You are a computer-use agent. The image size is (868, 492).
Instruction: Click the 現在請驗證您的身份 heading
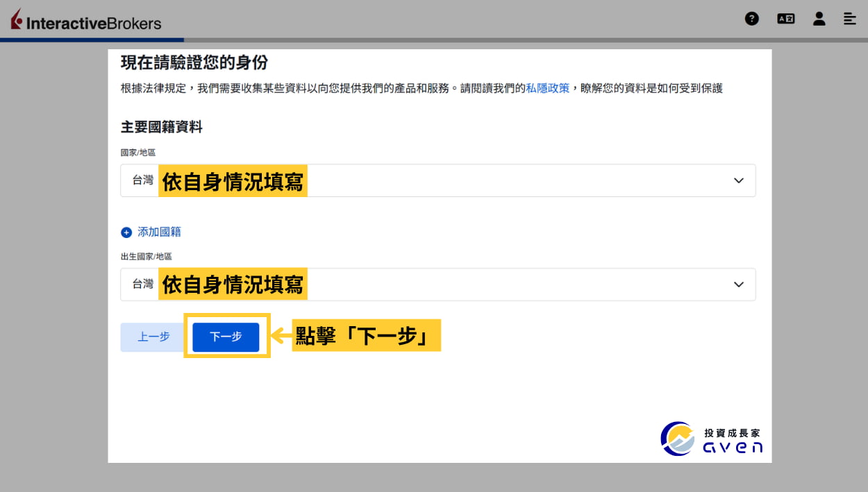[194, 62]
